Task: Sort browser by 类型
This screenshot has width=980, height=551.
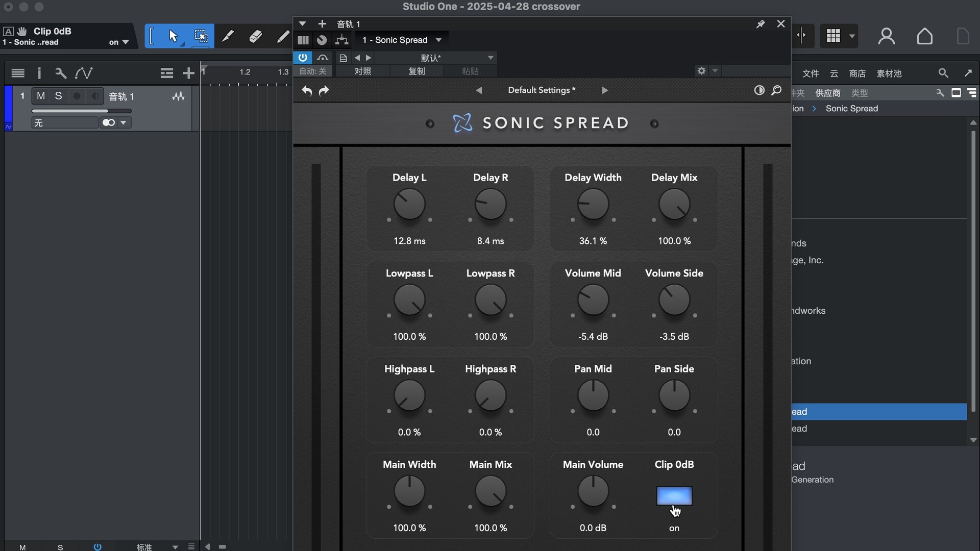Action: point(860,93)
